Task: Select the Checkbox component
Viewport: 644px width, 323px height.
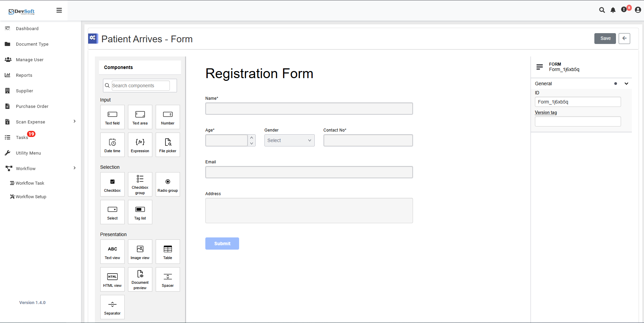Action: tap(112, 184)
